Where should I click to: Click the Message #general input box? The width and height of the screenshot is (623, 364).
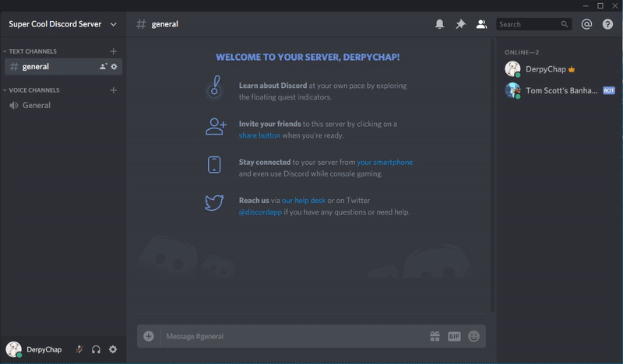tap(294, 336)
